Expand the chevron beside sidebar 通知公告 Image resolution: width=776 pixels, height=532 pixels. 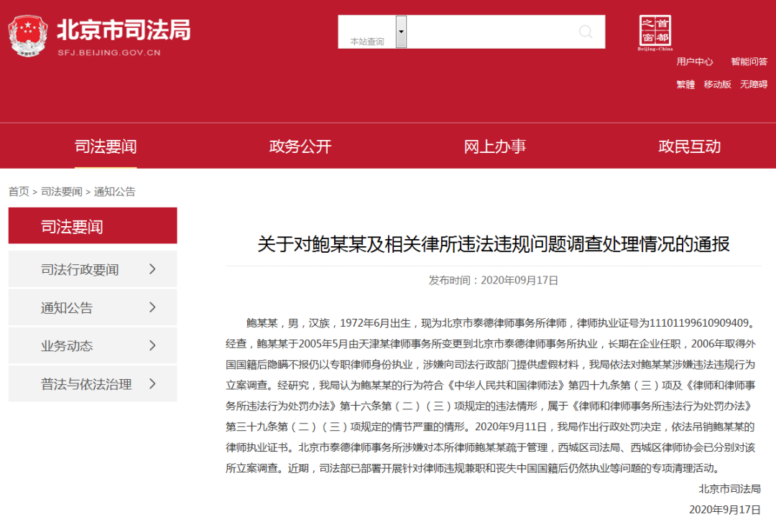click(x=152, y=307)
